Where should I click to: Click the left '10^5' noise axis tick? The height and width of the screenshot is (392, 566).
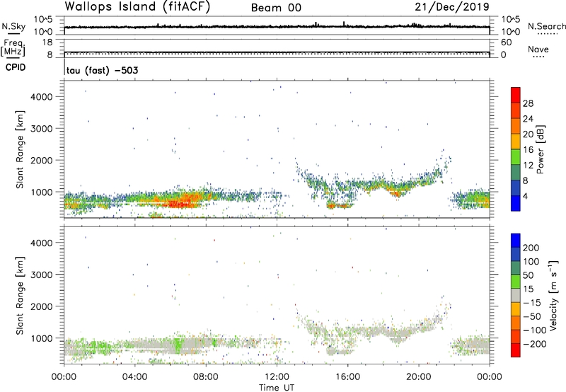click(x=43, y=20)
